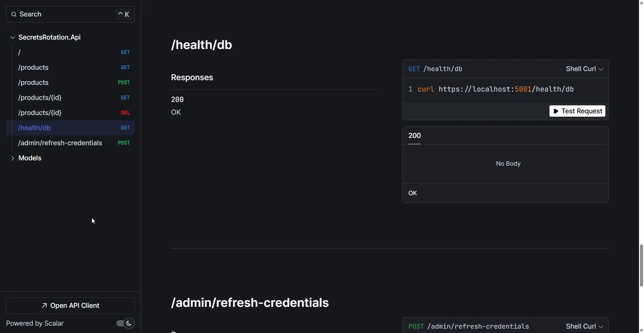Click the DEL badge for /products/{id}
Viewport: 644px width, 333px height.
click(x=125, y=113)
